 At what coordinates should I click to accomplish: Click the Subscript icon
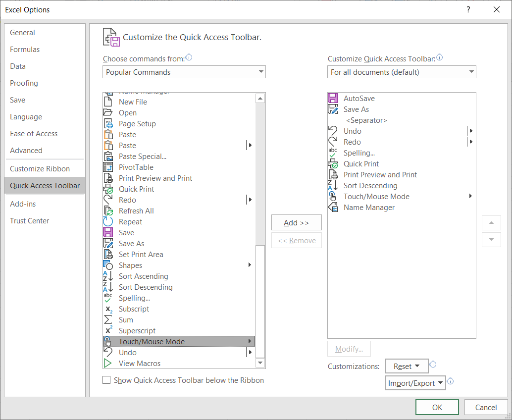(x=108, y=309)
